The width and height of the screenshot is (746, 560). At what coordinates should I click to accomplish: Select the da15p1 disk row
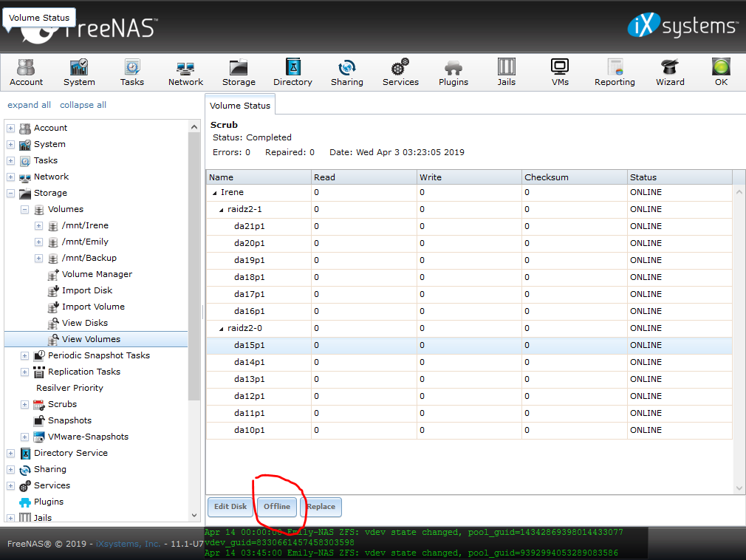point(468,346)
